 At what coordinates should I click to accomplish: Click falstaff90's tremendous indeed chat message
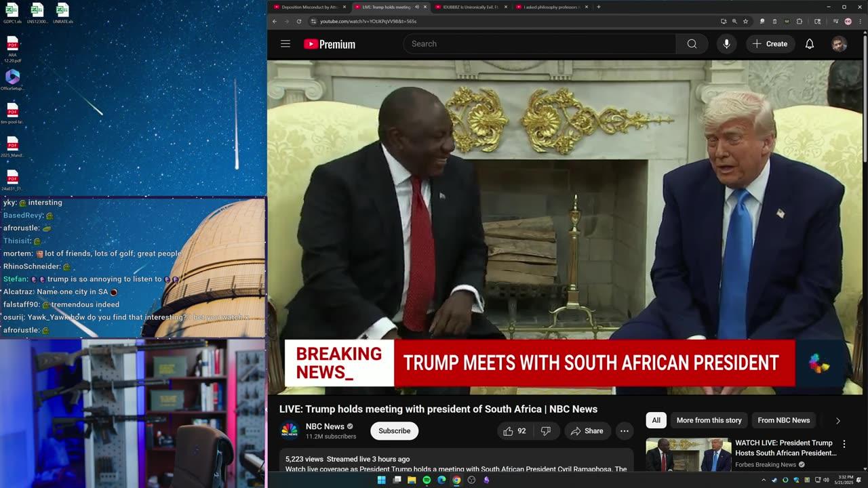[61, 304]
